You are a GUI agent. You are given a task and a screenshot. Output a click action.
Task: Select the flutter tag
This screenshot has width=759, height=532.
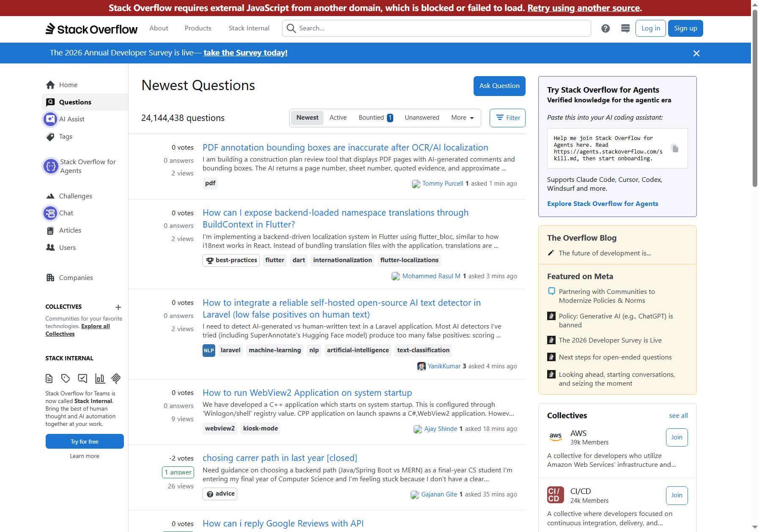pos(274,261)
